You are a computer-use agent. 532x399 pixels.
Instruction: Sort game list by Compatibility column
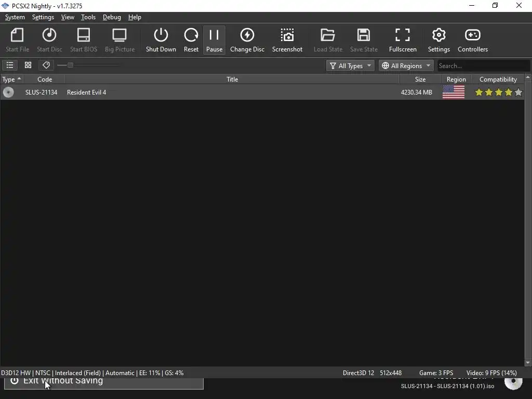coord(498,79)
